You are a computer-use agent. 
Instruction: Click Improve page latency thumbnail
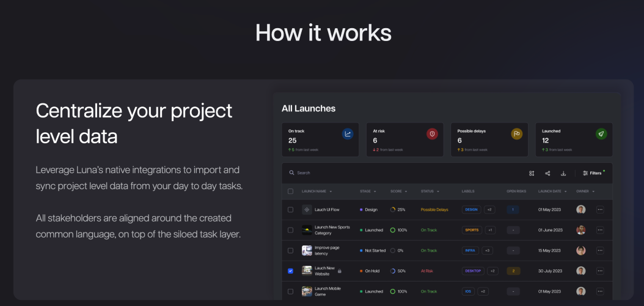tap(307, 250)
